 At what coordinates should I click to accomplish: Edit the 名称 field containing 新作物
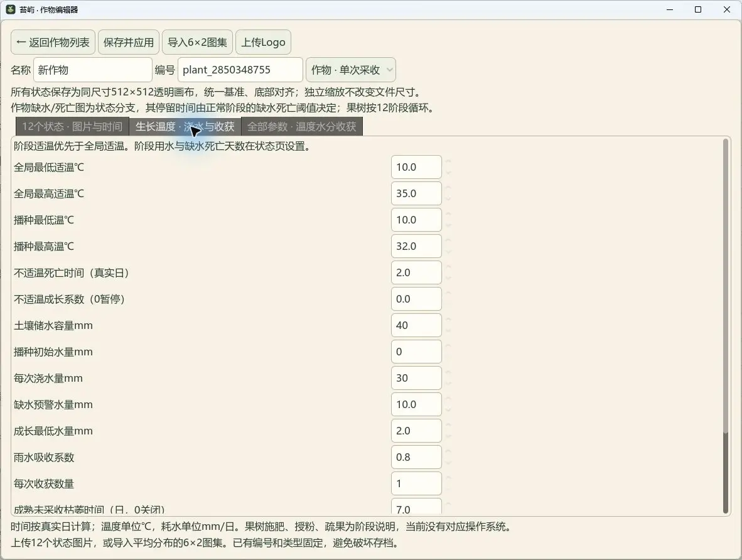click(x=93, y=70)
